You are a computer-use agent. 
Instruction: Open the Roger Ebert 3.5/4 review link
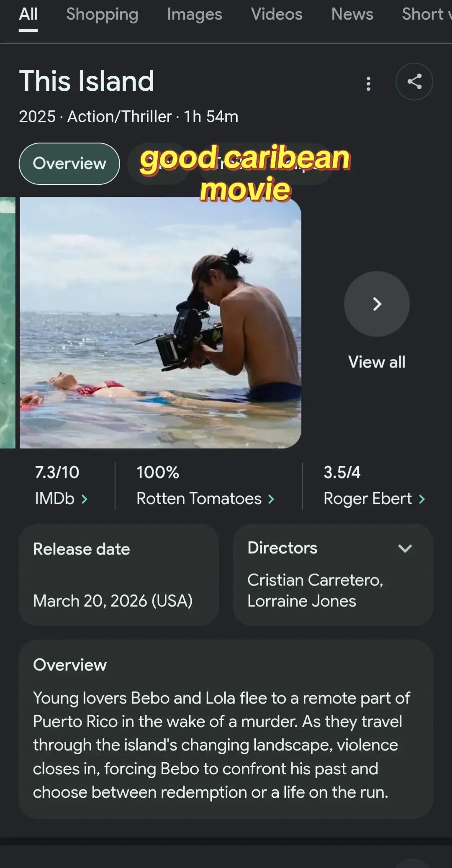pyautogui.click(x=374, y=485)
